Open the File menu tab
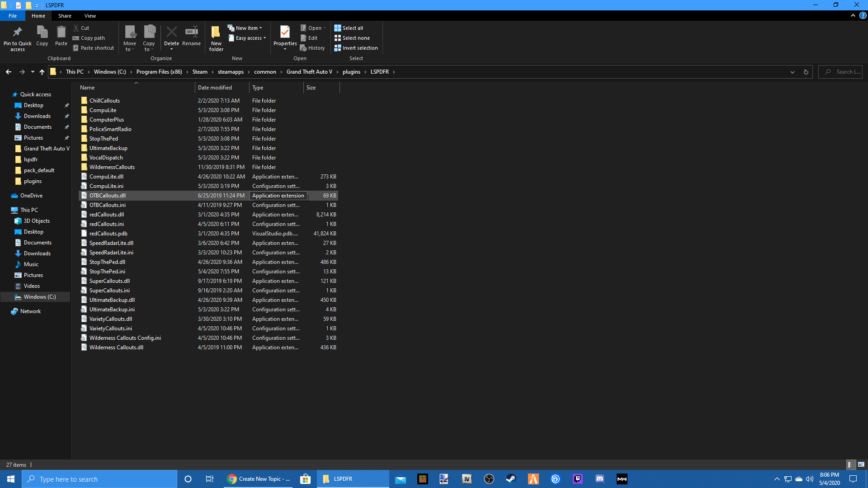868x488 pixels. point(13,16)
